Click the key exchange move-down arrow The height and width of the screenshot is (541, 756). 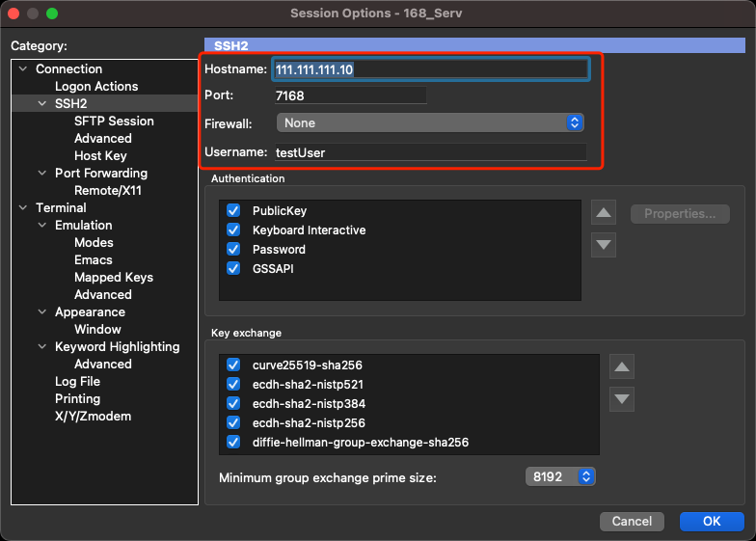[623, 398]
